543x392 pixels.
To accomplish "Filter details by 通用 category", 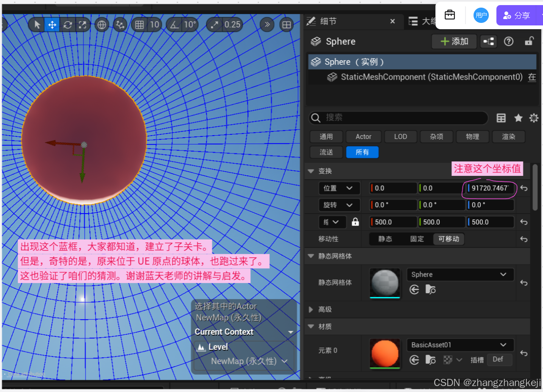I will coord(326,136).
